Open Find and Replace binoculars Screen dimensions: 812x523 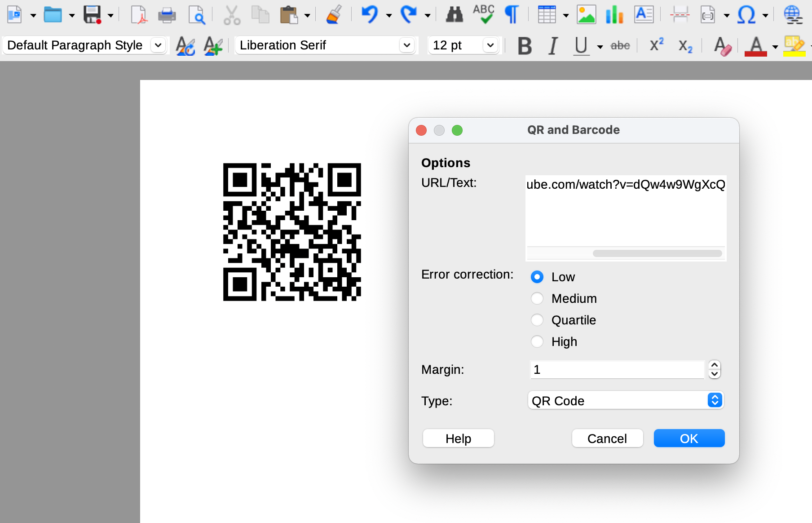[x=455, y=15]
